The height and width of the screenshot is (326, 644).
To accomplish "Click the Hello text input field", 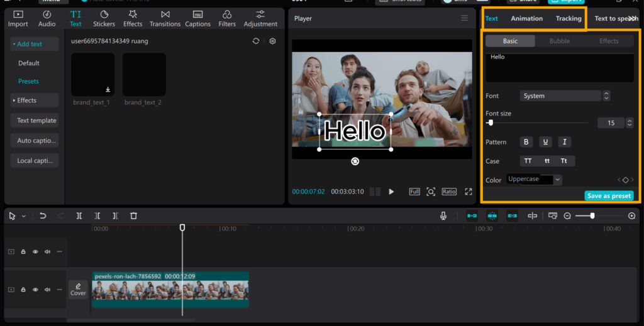I will [x=559, y=68].
